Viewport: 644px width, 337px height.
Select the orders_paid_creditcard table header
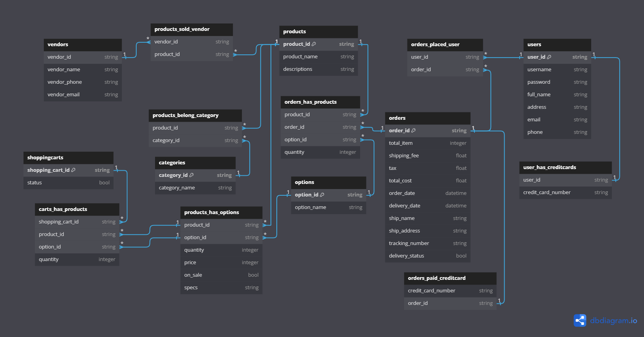450,278
